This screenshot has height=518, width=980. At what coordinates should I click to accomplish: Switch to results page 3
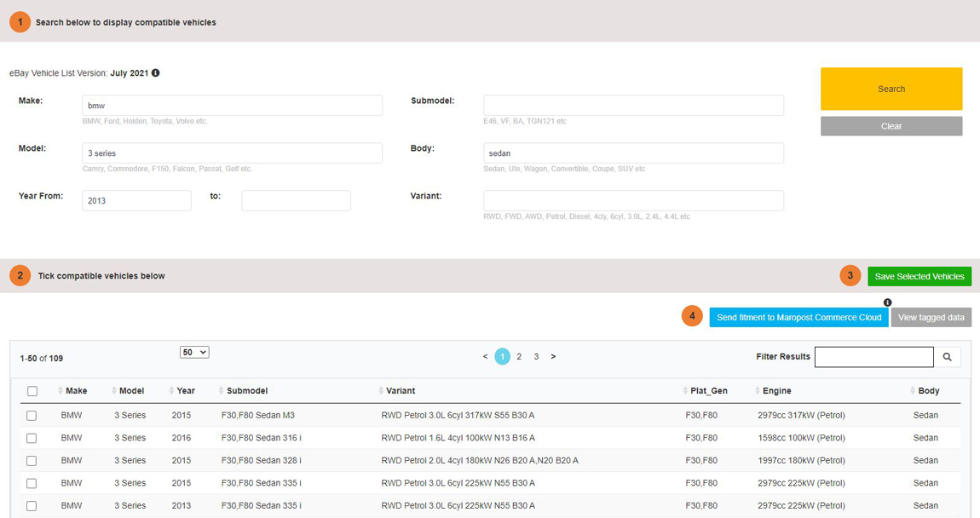(536, 357)
